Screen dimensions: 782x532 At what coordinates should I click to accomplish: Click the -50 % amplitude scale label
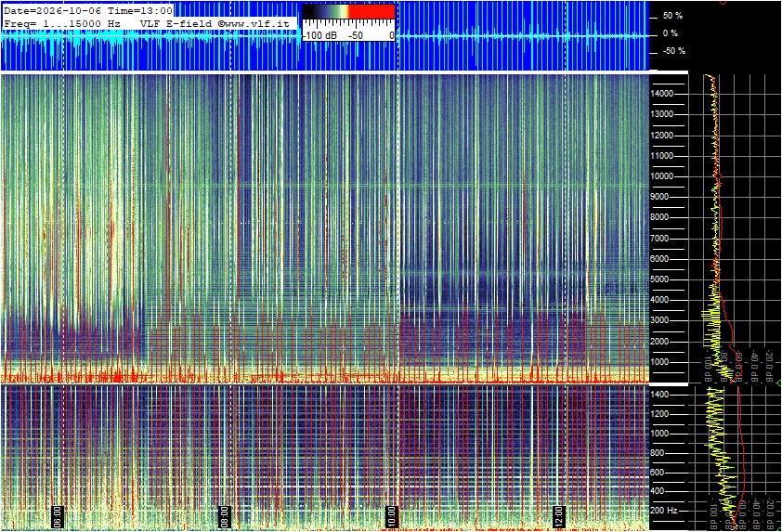click(673, 51)
